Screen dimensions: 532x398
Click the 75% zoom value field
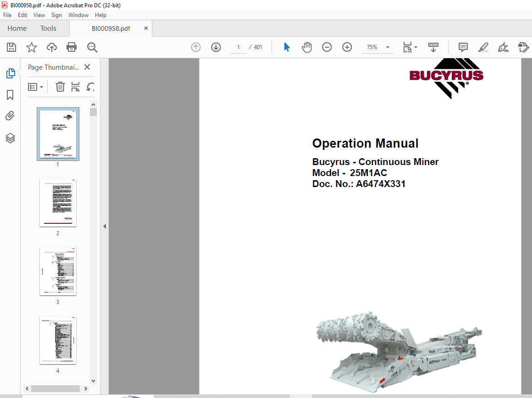point(372,47)
